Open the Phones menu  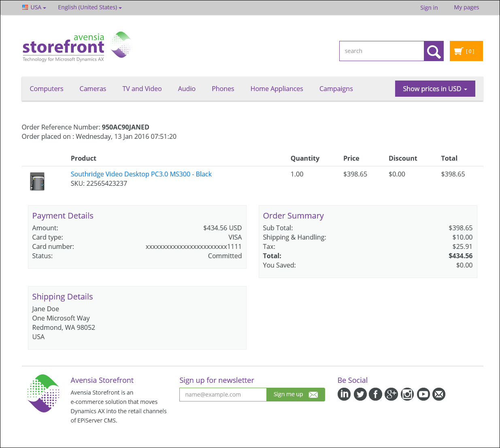tap(223, 89)
